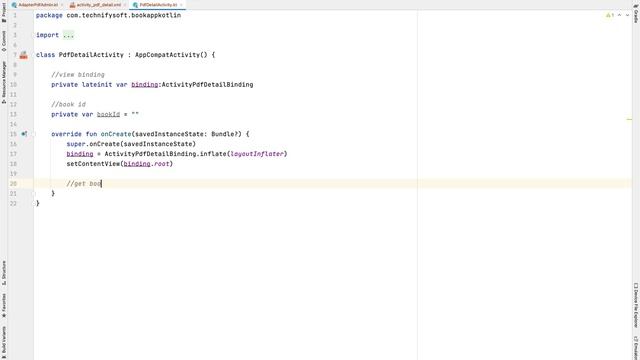Open the Device File Explorer panel
The width and height of the screenshot is (640, 360).
tap(636, 305)
